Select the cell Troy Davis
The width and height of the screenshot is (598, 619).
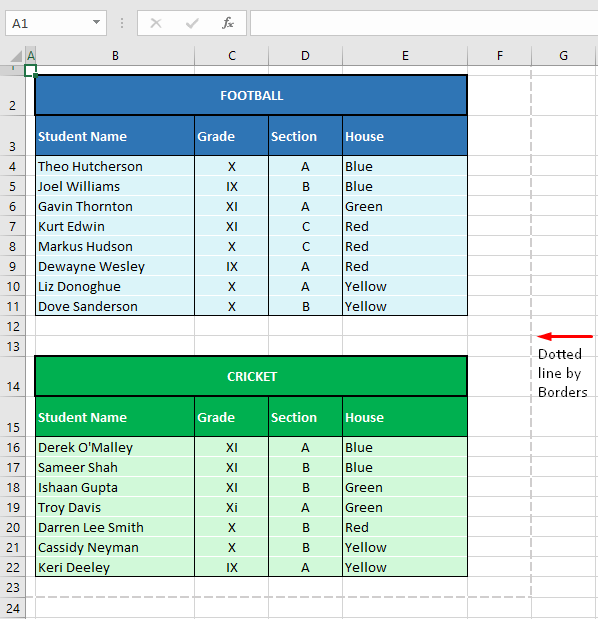pos(115,507)
